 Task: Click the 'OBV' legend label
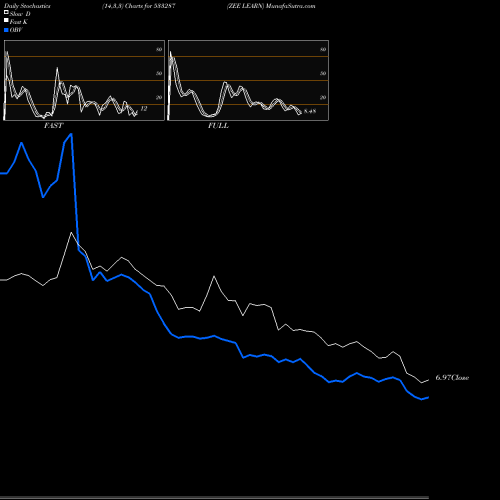(x=16, y=30)
